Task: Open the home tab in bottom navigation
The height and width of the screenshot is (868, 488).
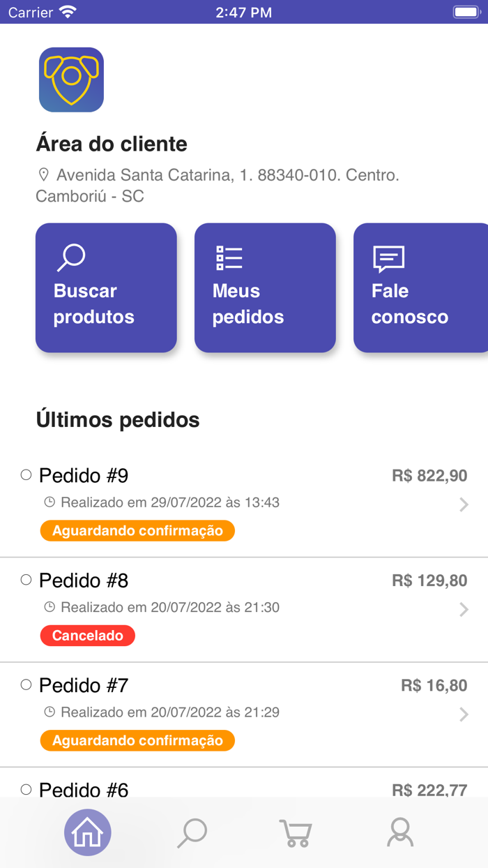Action: (x=87, y=832)
